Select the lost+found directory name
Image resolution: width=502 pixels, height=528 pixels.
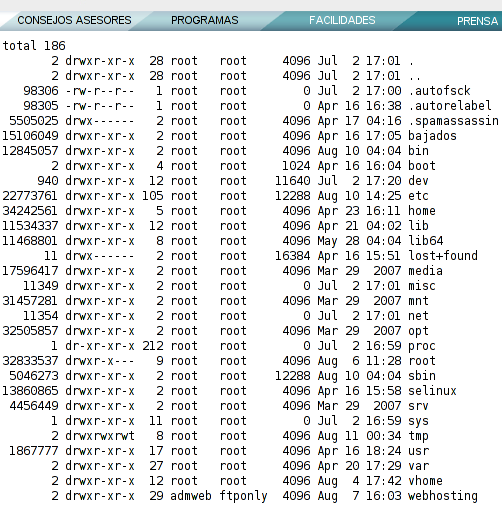[443, 256]
